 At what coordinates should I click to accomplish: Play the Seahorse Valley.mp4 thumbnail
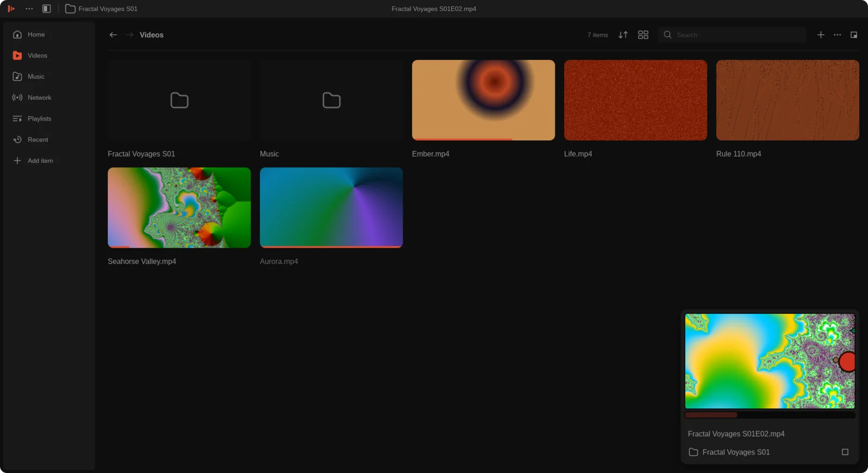(x=179, y=207)
